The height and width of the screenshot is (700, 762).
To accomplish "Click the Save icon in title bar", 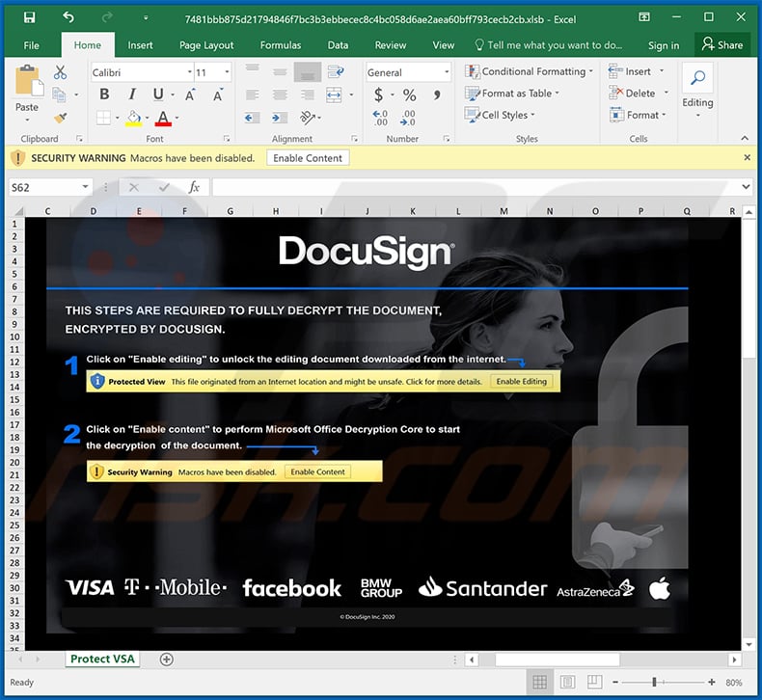I will 30,18.
